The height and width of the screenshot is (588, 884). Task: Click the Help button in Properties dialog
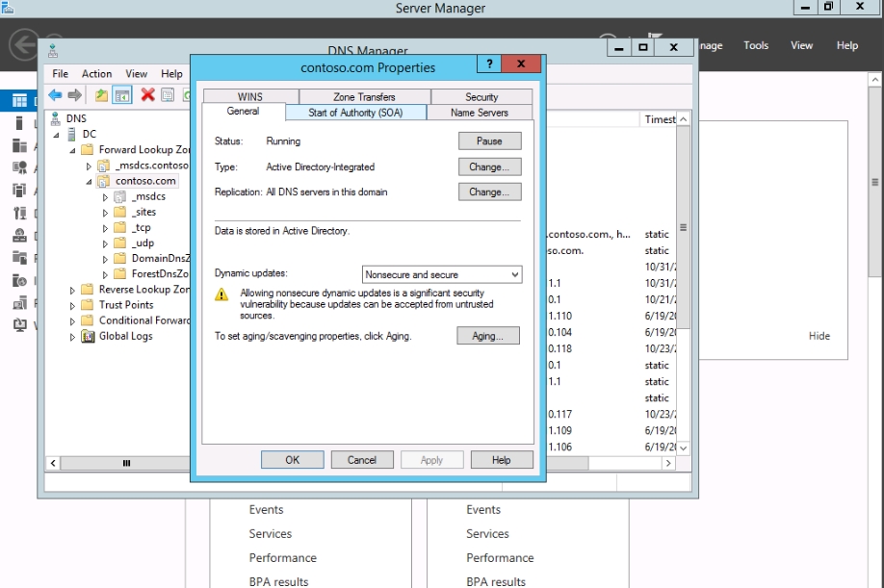click(501, 460)
